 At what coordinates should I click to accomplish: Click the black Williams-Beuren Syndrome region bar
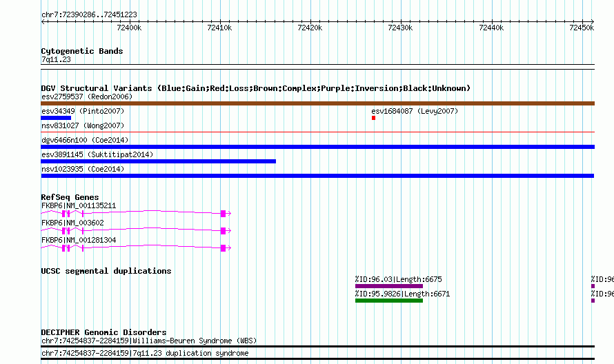pos(317,346)
